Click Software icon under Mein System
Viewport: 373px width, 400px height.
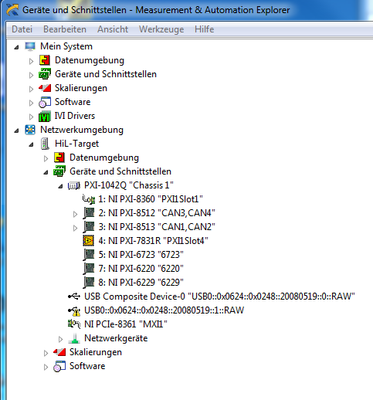(x=44, y=102)
